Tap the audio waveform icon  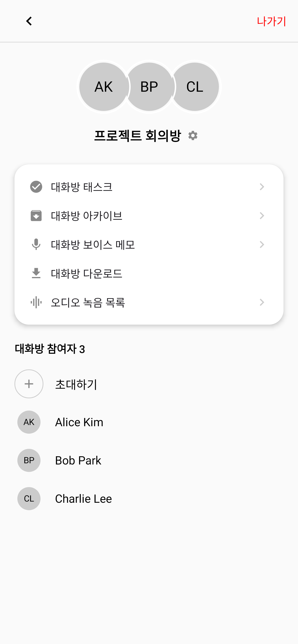point(36,302)
